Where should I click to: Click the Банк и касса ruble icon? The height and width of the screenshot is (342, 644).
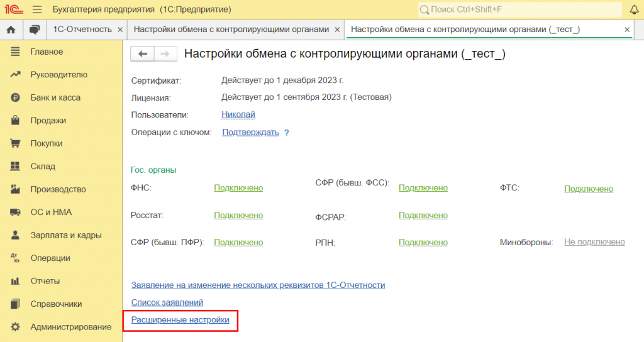[x=15, y=97]
